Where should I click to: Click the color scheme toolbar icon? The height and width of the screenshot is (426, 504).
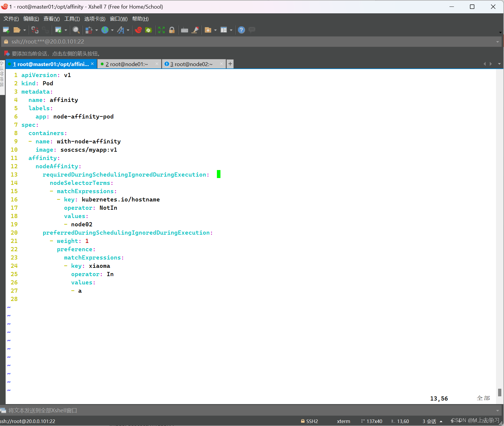point(89,30)
